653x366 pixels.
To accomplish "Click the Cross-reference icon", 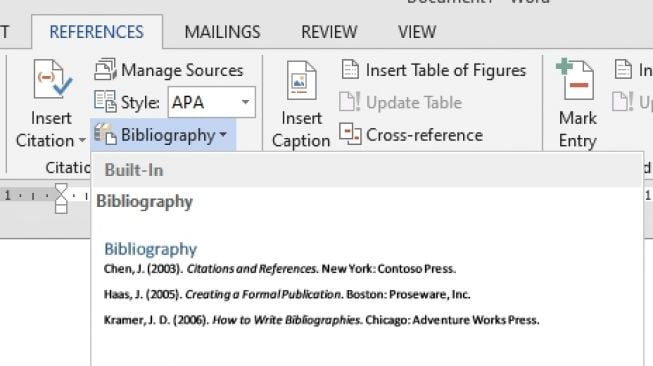I will (350, 134).
